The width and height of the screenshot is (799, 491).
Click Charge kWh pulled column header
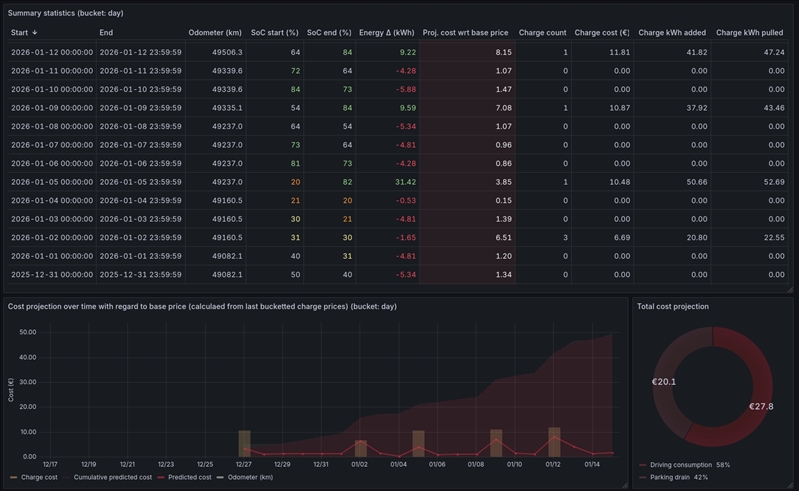point(750,33)
